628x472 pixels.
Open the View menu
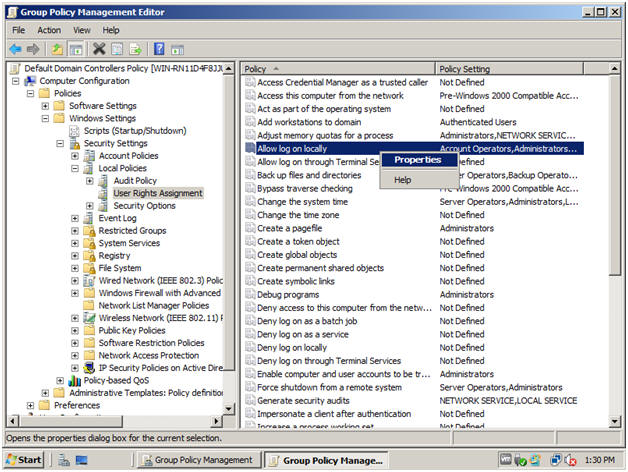click(x=82, y=30)
